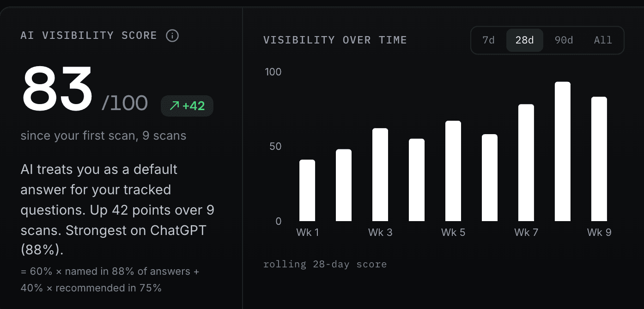Click the tallest bar after Wk 7
The width and height of the screenshot is (644, 309).
pos(563,152)
